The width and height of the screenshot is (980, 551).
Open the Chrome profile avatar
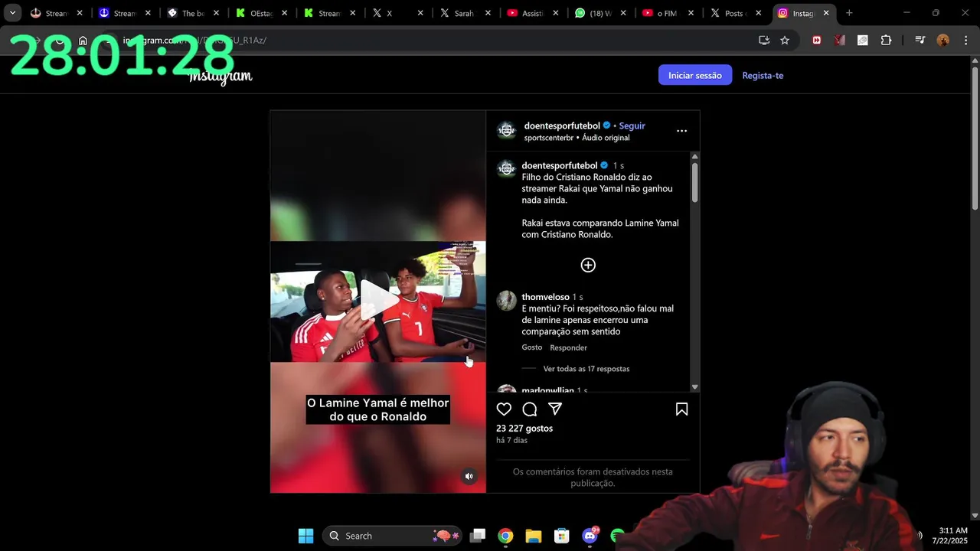943,41
